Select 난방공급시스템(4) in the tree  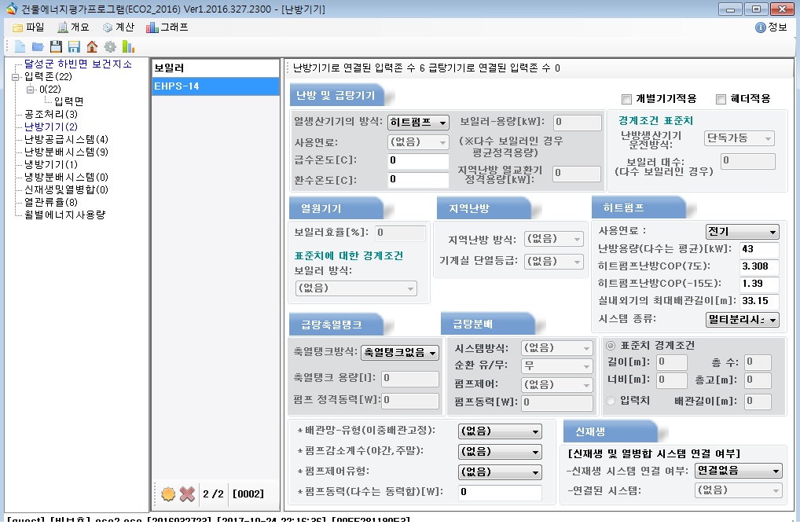coord(66,139)
